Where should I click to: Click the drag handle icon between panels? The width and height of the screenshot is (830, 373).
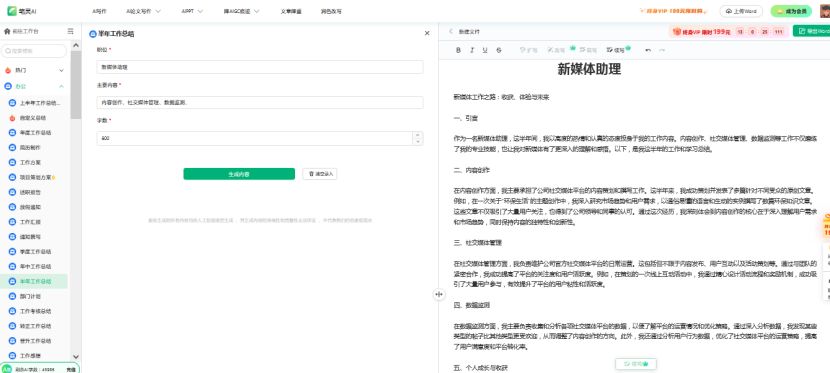(x=439, y=294)
